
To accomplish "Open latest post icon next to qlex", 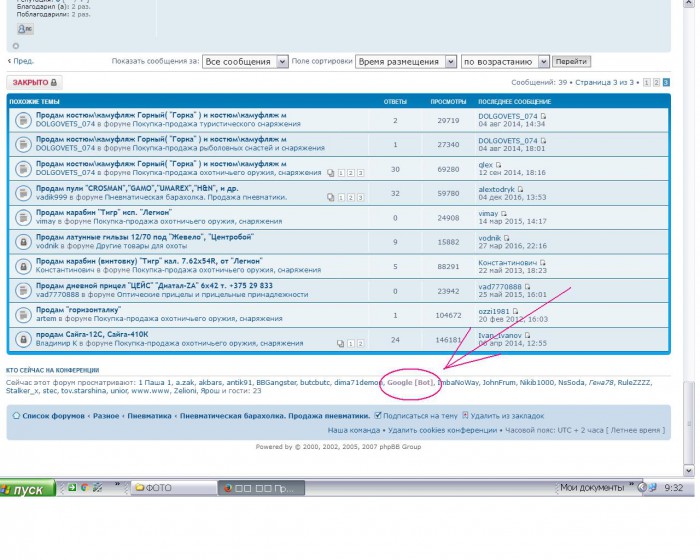I will pyautogui.click(x=499, y=165).
